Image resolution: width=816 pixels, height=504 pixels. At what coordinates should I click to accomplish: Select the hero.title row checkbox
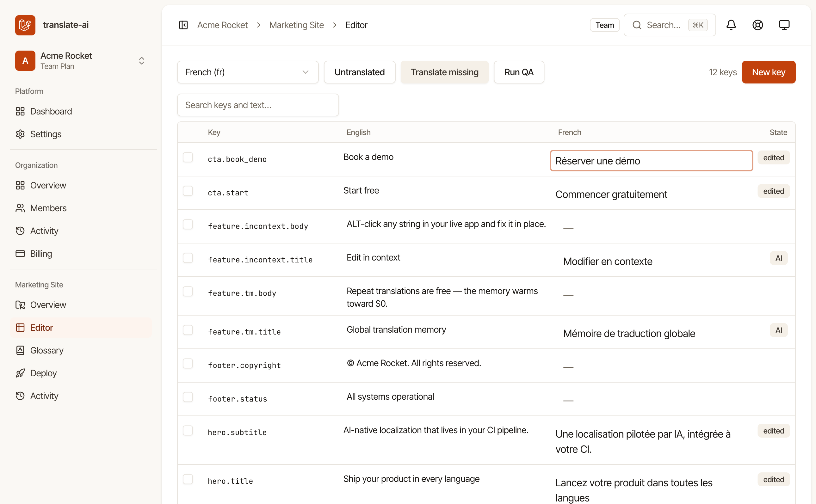[188, 479]
